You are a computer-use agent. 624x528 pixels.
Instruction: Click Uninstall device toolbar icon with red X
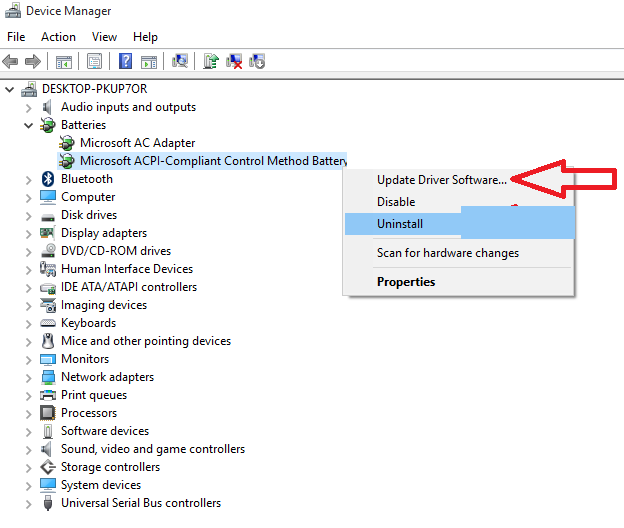click(234, 61)
